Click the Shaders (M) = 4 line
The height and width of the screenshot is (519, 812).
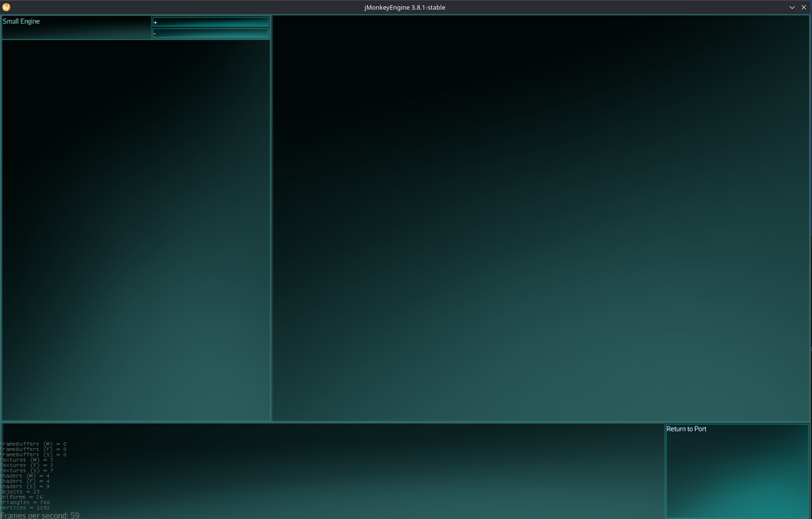coord(25,476)
